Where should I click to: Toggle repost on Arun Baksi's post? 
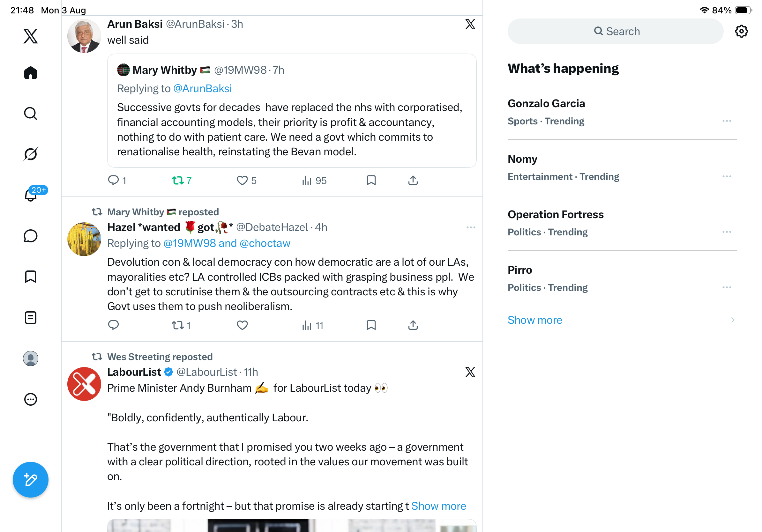(182, 181)
